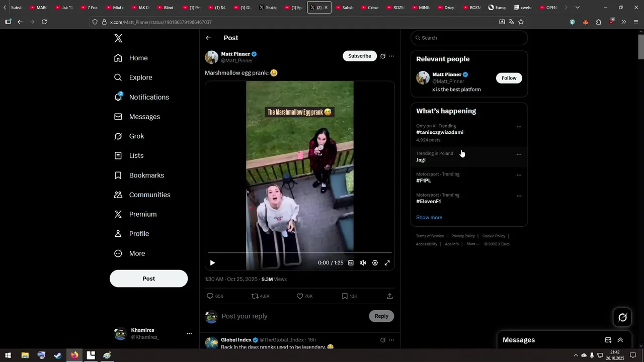Like the post with 76K likes

300,296
